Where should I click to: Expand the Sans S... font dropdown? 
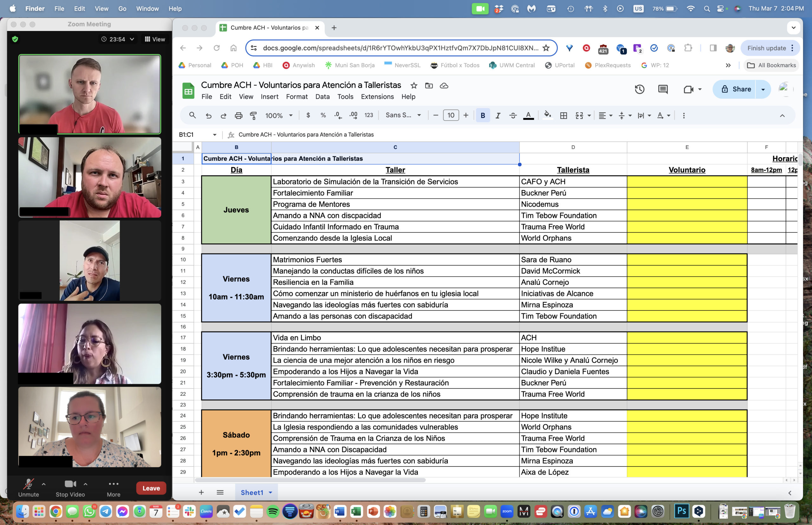pyautogui.click(x=403, y=115)
